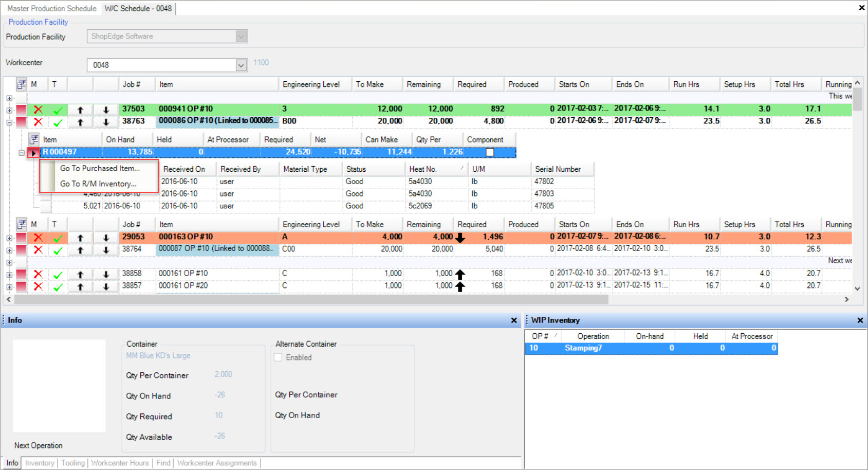868x470 pixels.
Task: Move job 38763 down with arrow
Action: click(x=106, y=122)
